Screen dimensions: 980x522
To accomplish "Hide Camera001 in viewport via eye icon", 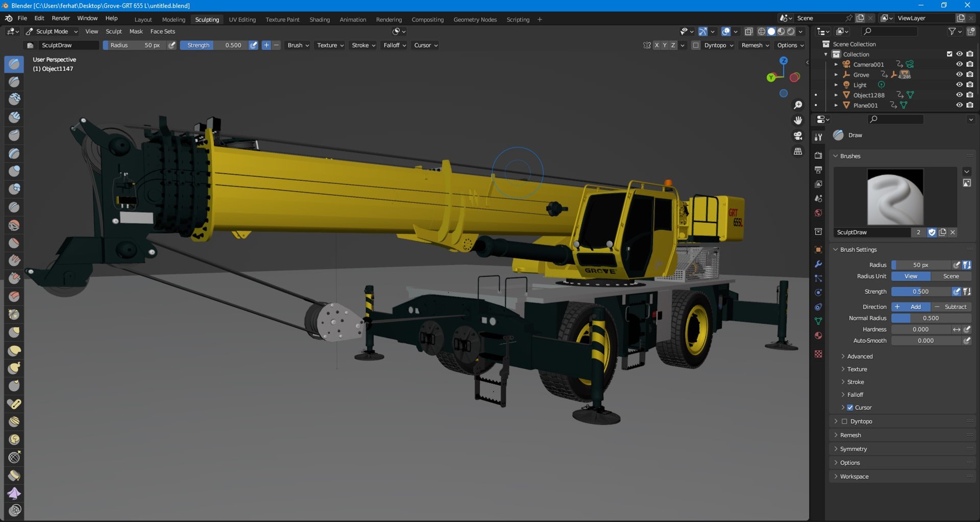I will click(960, 64).
